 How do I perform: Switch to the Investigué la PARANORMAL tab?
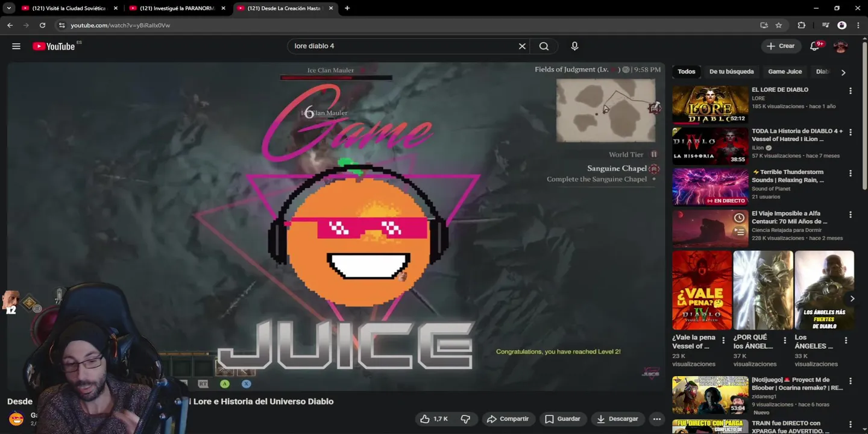click(x=177, y=8)
